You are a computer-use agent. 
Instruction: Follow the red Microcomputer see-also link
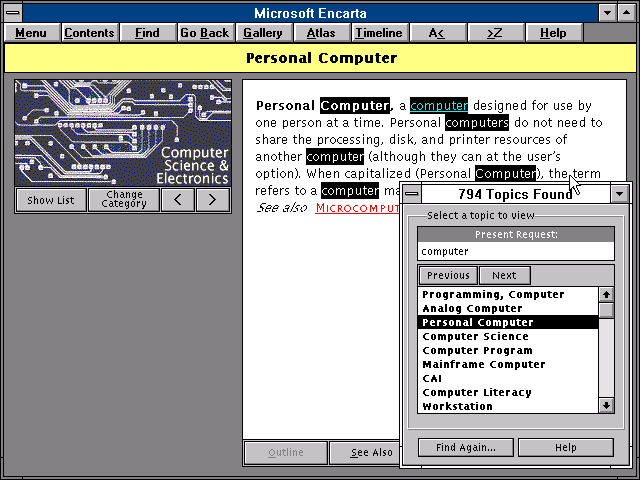tap(358, 208)
